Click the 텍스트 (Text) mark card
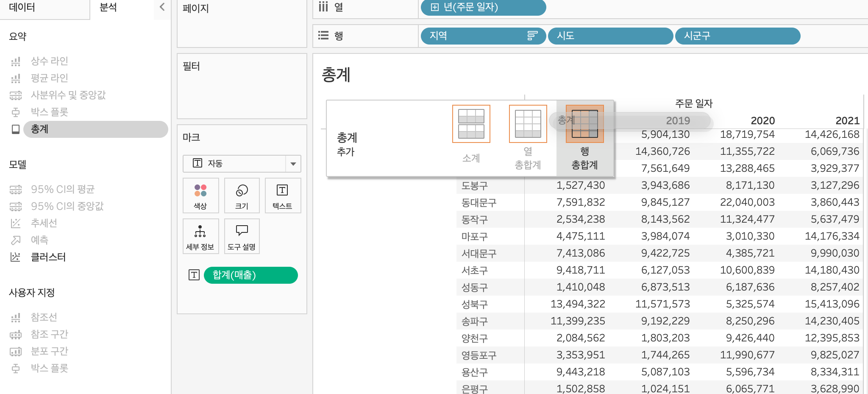Image resolution: width=868 pixels, height=394 pixels. (282, 196)
